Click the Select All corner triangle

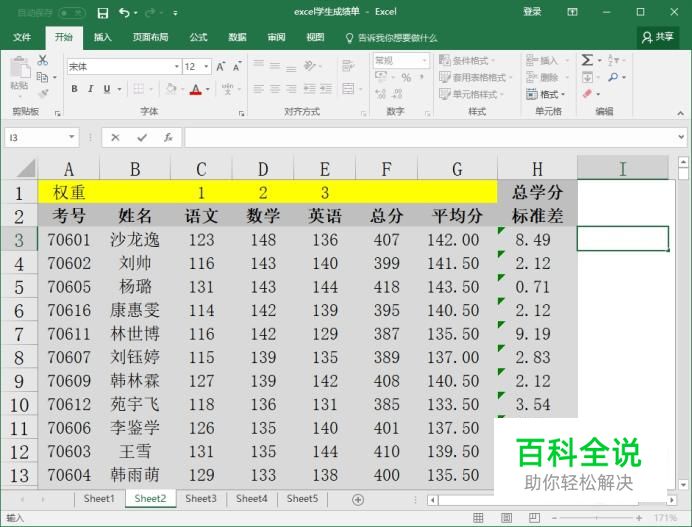pos(25,169)
